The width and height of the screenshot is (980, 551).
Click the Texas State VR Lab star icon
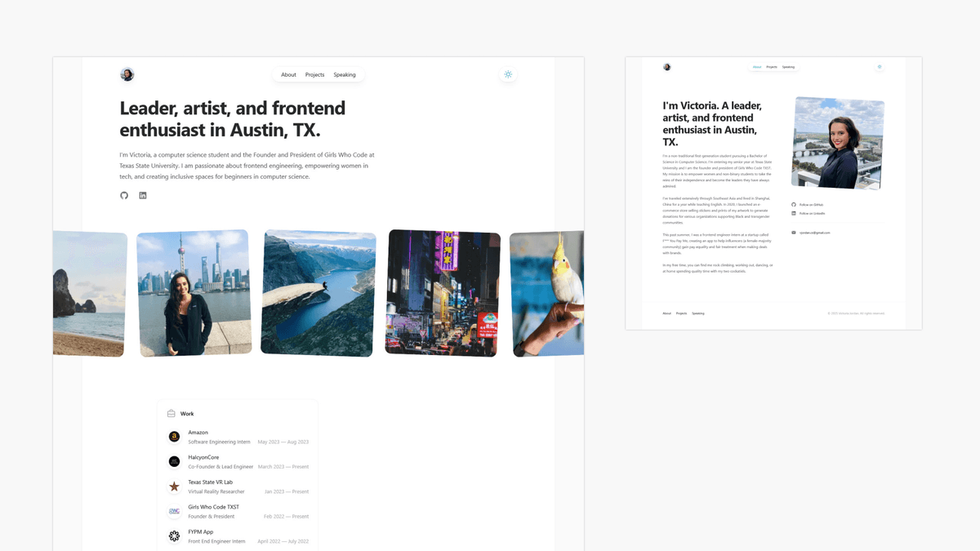click(174, 486)
